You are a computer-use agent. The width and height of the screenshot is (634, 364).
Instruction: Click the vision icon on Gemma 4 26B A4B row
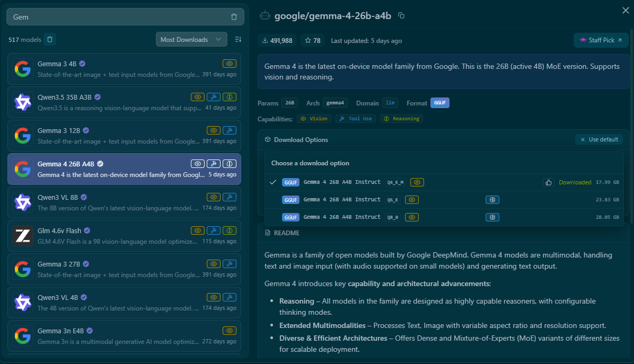[197, 164]
